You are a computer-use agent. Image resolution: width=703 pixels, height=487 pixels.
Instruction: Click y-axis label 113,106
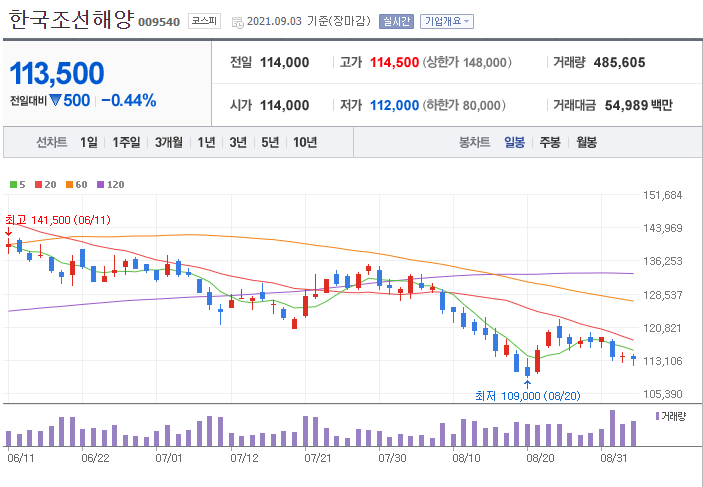(x=663, y=361)
